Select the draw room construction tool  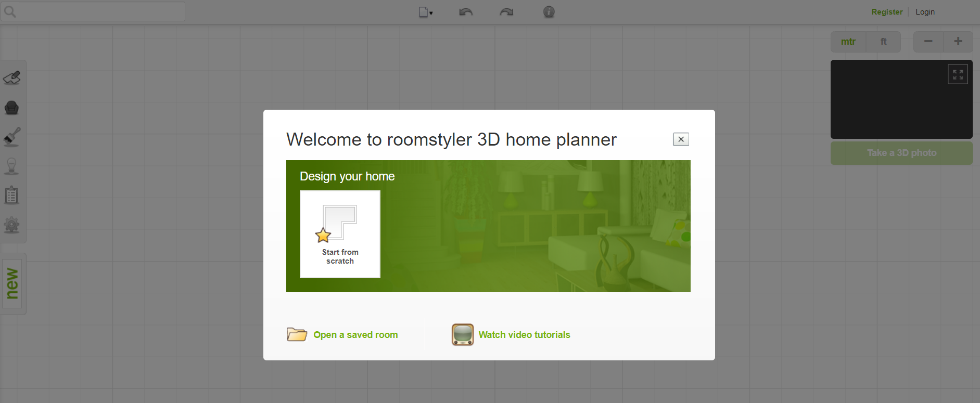click(12, 78)
